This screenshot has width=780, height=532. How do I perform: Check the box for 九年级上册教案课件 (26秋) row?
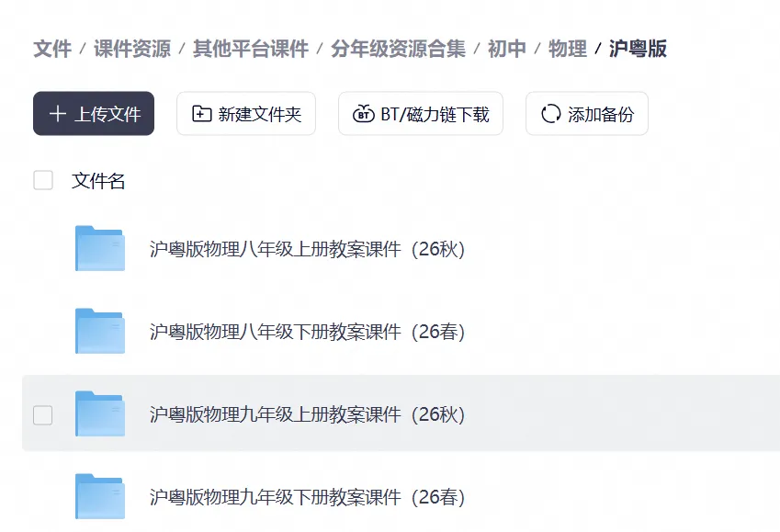point(43,415)
